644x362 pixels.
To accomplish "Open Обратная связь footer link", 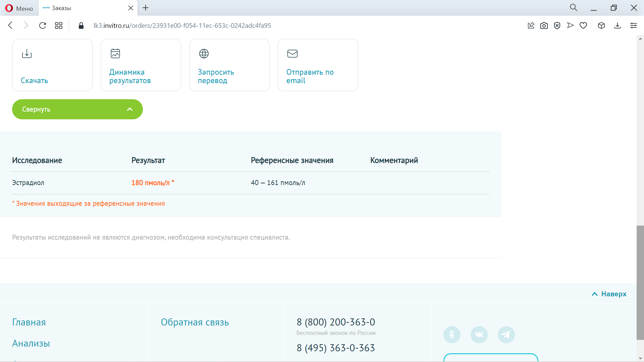I will (x=195, y=322).
